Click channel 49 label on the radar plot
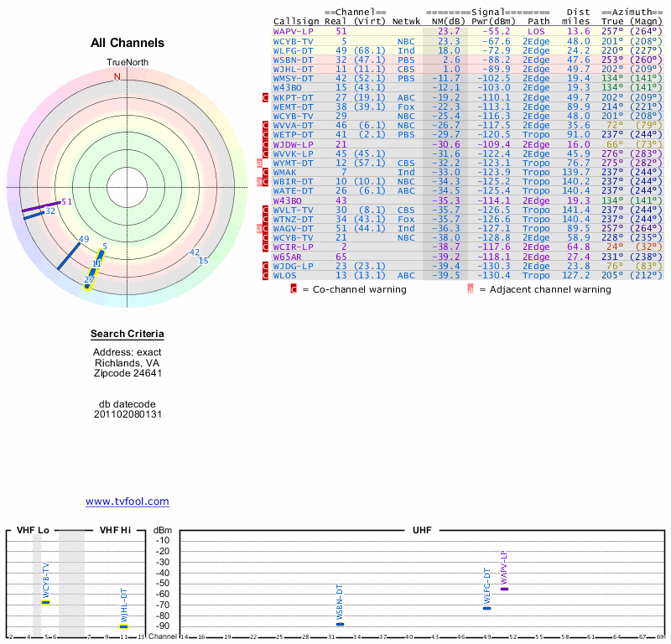This screenshot has height=644, width=671. [x=84, y=239]
